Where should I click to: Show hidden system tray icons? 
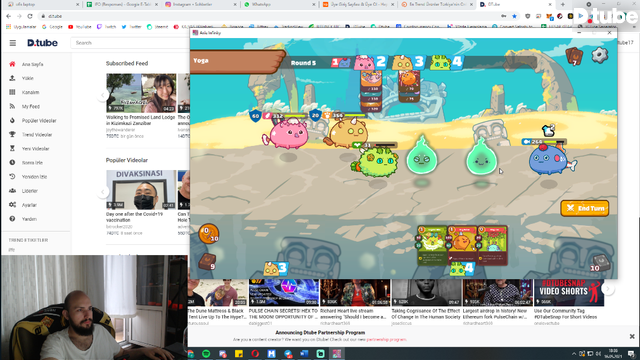(x=574, y=354)
